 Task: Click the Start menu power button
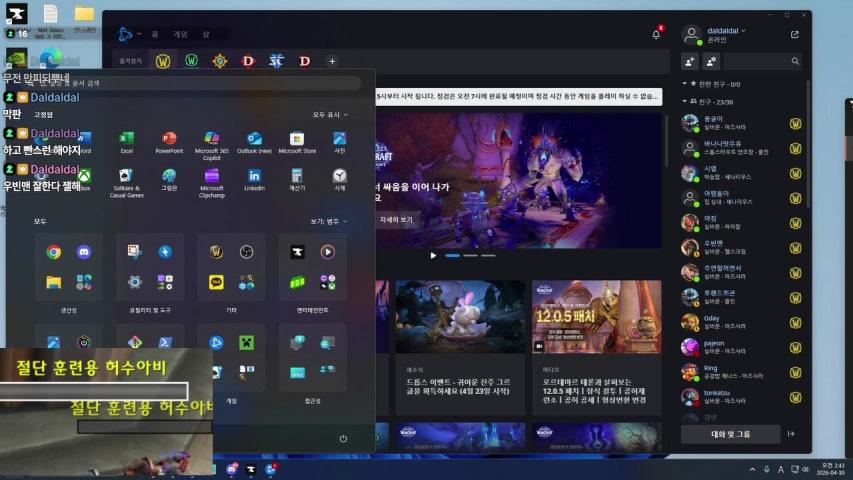[x=343, y=438]
